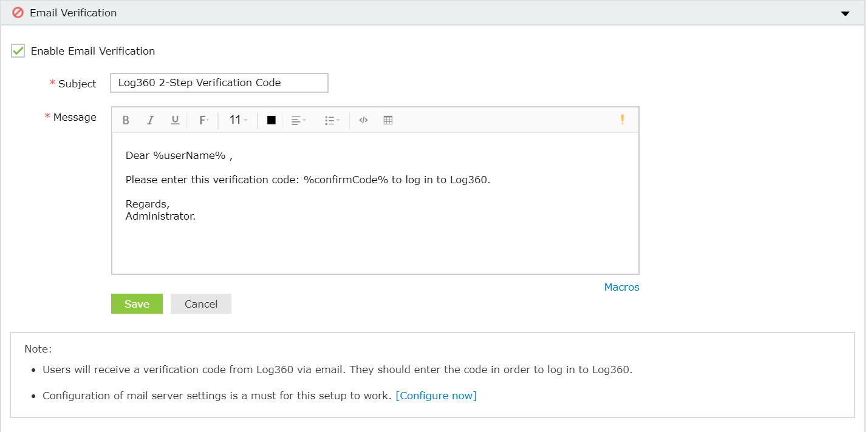Click the orange warning icon in editor toolbar
The width and height of the screenshot is (868, 432).
tap(622, 119)
